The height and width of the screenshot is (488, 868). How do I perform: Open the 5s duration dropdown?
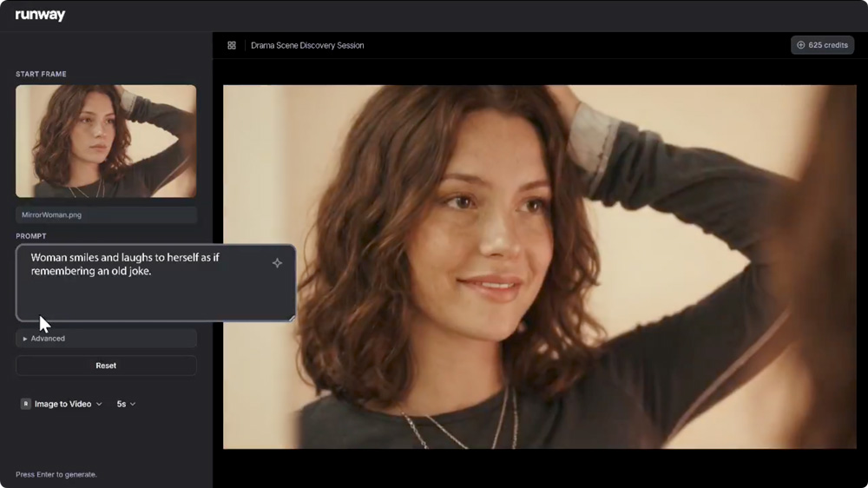[x=126, y=404]
